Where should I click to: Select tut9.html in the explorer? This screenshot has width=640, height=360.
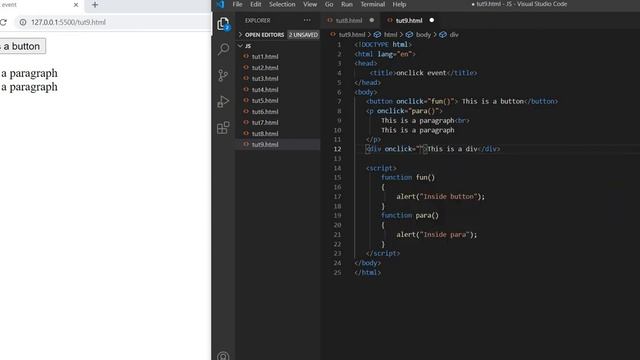[265, 144]
